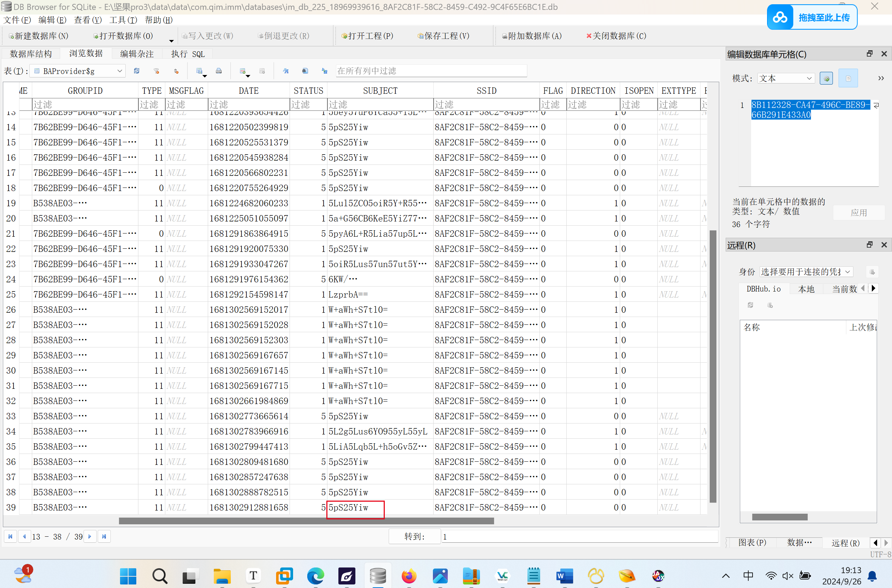Viewport: 892px width, 588px height.
Task: Open the font style format icon
Action: click(x=286, y=71)
